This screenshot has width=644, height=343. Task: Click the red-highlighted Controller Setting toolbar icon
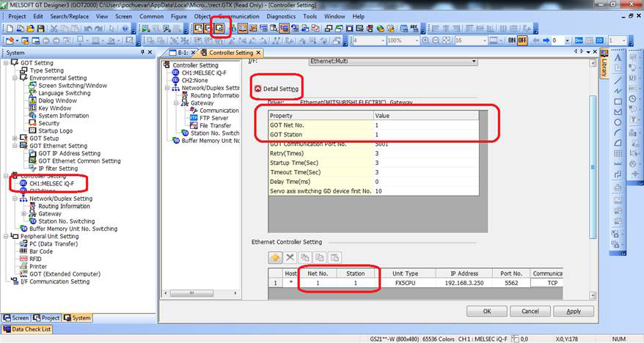[x=219, y=29]
